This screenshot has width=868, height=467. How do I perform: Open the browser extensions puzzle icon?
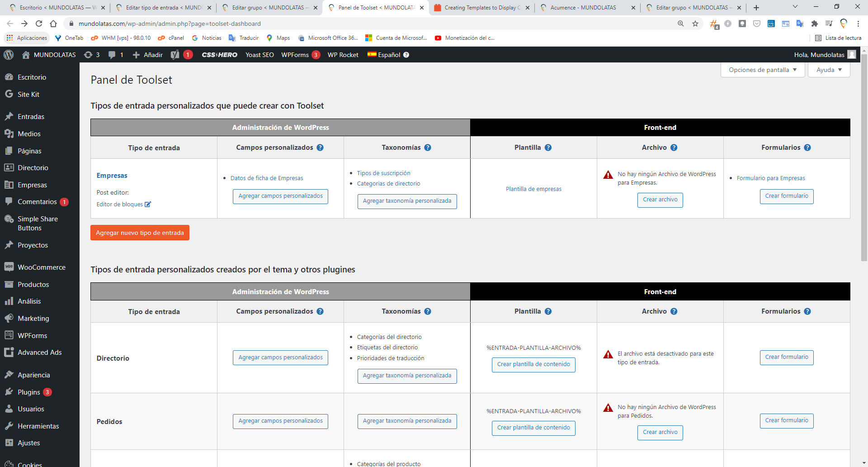[x=815, y=24]
